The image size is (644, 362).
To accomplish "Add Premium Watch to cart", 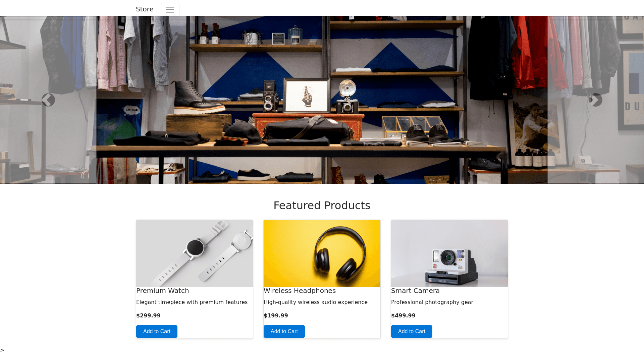I will pyautogui.click(x=157, y=331).
